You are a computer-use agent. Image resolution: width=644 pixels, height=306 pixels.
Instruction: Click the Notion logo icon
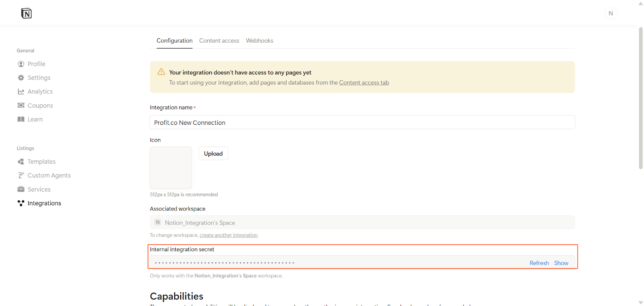coord(26,13)
